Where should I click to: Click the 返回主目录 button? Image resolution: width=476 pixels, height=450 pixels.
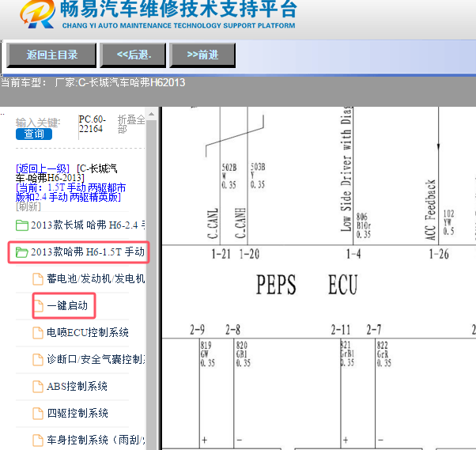pos(51,55)
